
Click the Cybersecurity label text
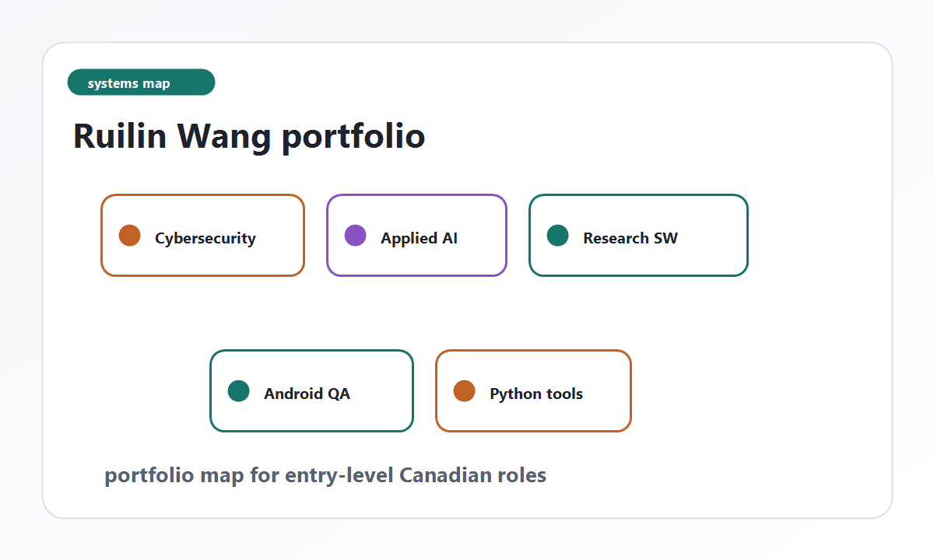click(205, 238)
